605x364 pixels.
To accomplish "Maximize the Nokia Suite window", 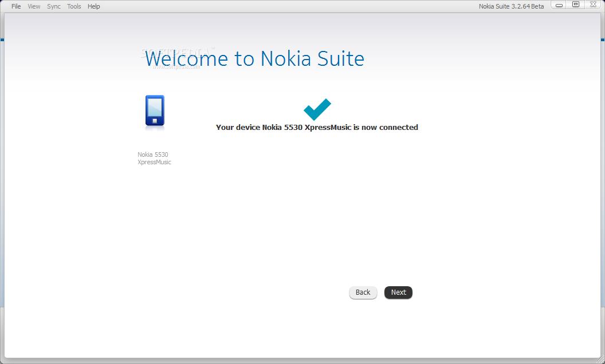I will tap(576, 5).
